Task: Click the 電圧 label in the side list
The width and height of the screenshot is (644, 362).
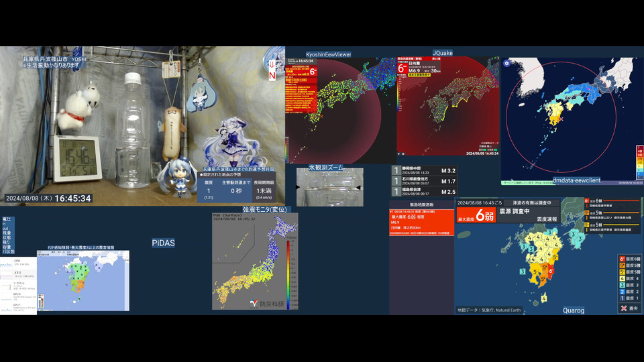Action: click(7, 219)
